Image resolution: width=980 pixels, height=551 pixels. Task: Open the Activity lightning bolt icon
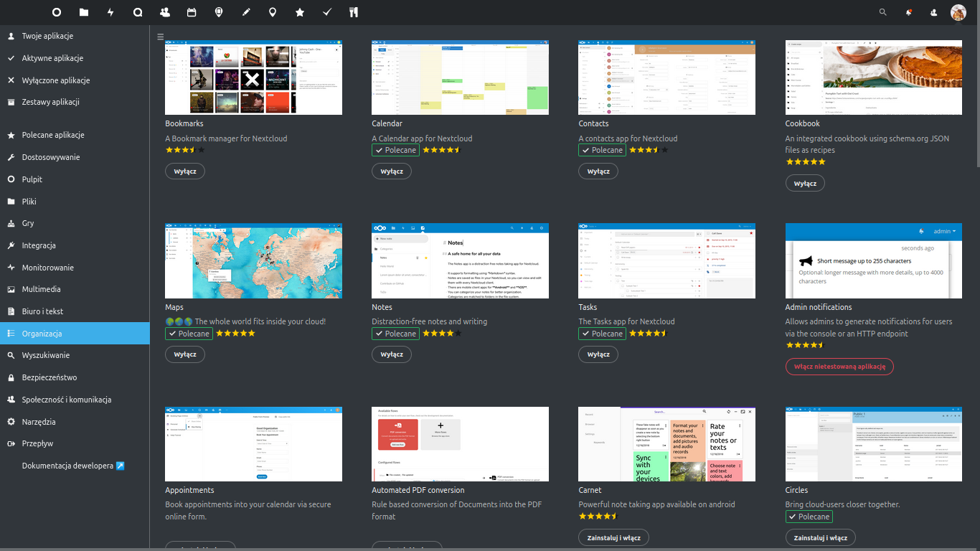pyautogui.click(x=110, y=12)
